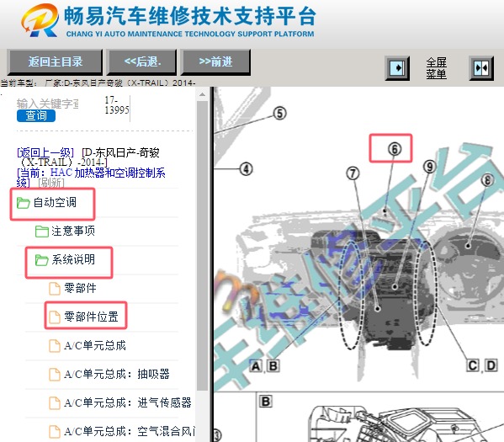This screenshot has width=504, height=442.
Task: Click callout number 5 in diagram
Action: [279, 113]
